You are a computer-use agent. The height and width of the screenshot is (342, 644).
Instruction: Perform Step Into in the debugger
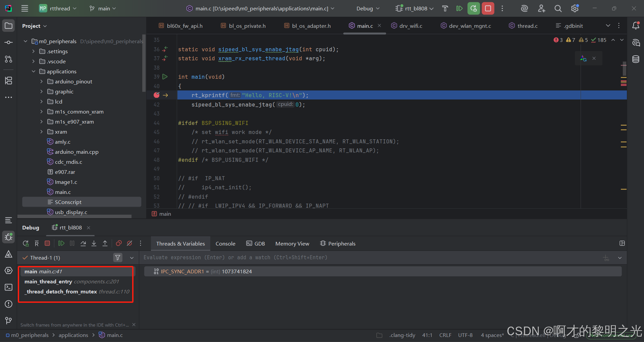[94, 244]
